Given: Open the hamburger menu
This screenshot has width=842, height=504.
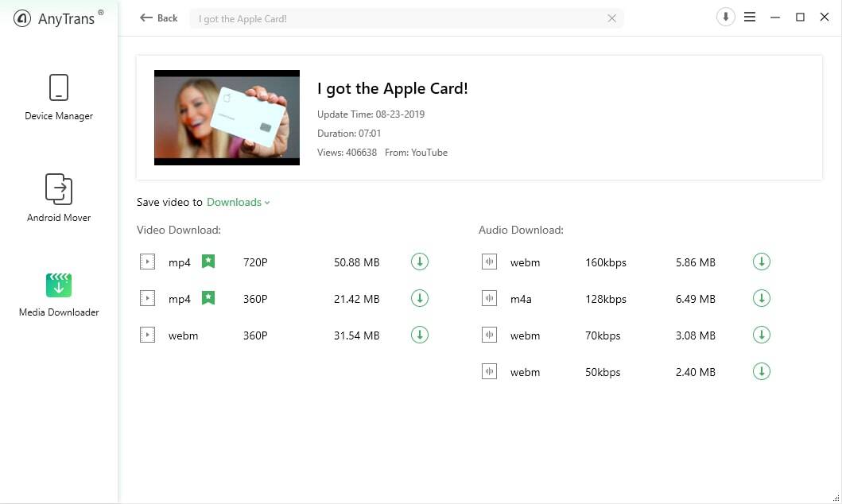Looking at the screenshot, I should pos(750,17).
